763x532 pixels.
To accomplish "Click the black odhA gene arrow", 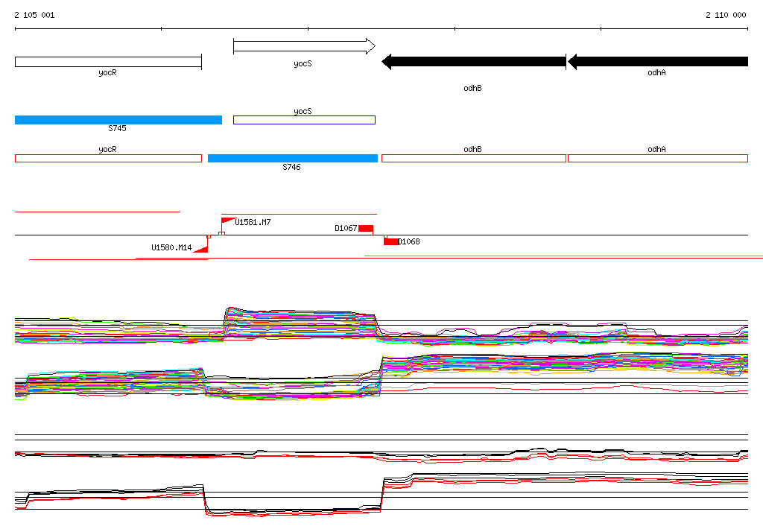I will [657, 62].
